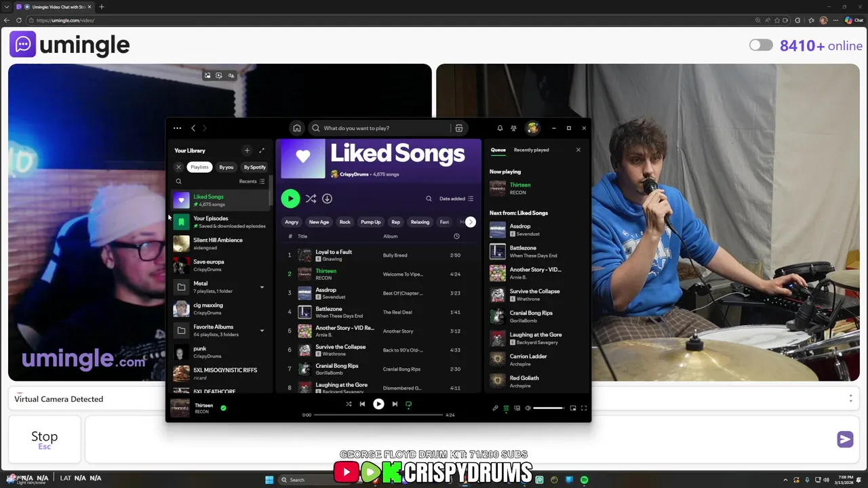Skip to next track
This screenshot has width=868, height=488.
(x=395, y=404)
